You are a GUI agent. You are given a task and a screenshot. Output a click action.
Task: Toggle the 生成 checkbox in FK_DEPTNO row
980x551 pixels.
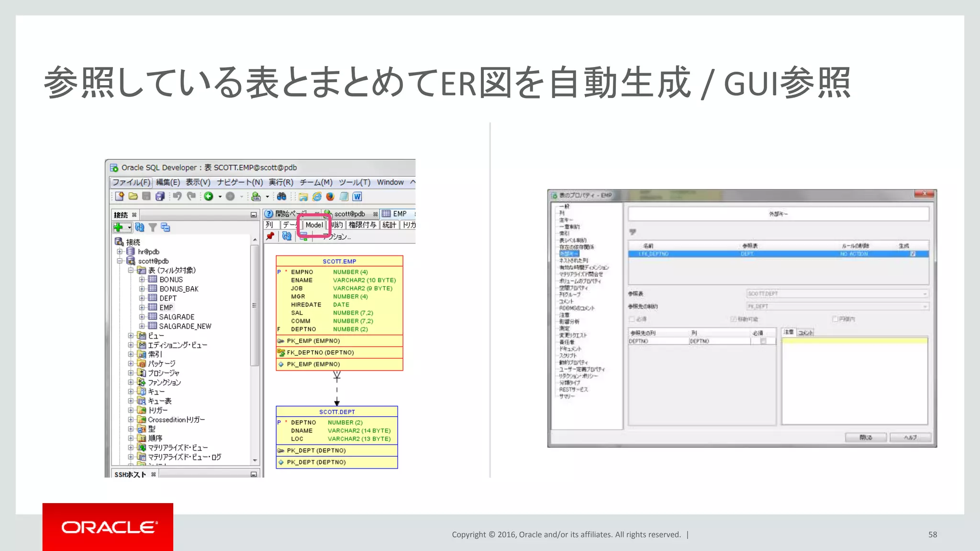[913, 254]
